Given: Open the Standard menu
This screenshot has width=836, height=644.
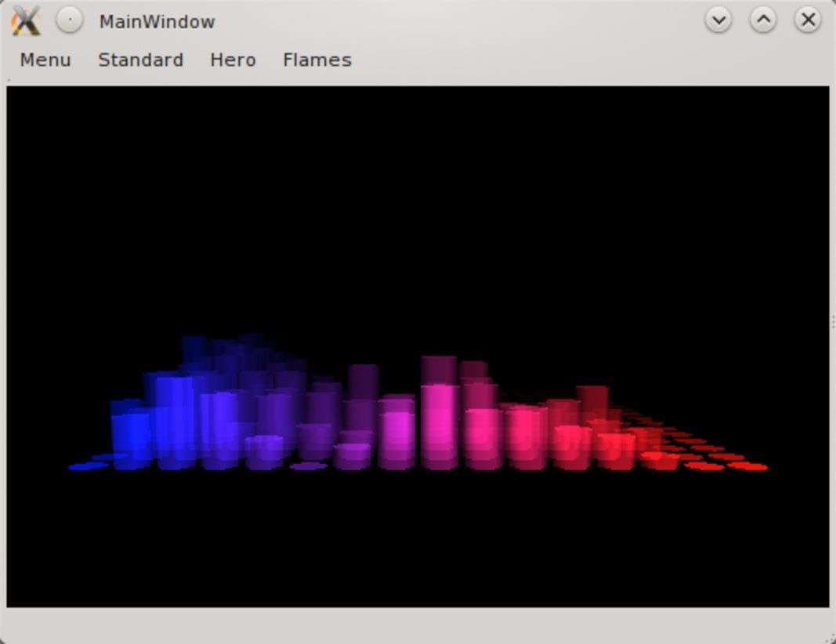Looking at the screenshot, I should click(141, 60).
